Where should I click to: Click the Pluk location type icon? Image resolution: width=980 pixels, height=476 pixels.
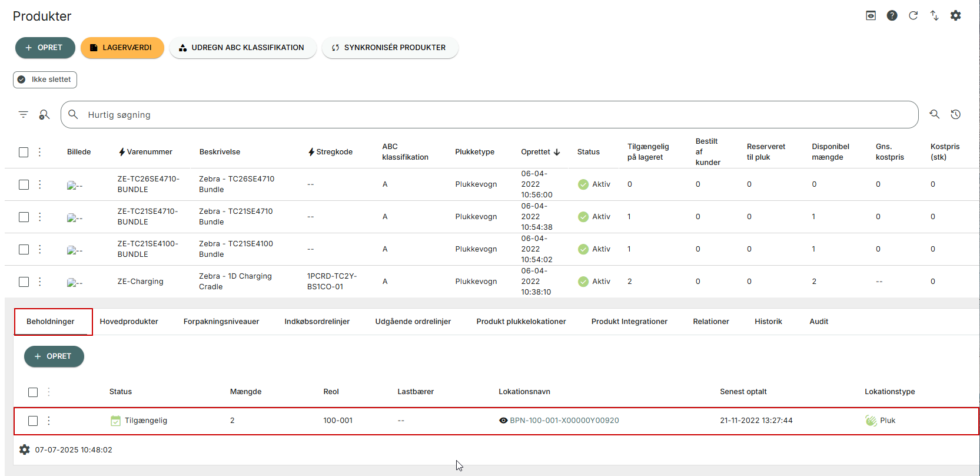pos(871,421)
